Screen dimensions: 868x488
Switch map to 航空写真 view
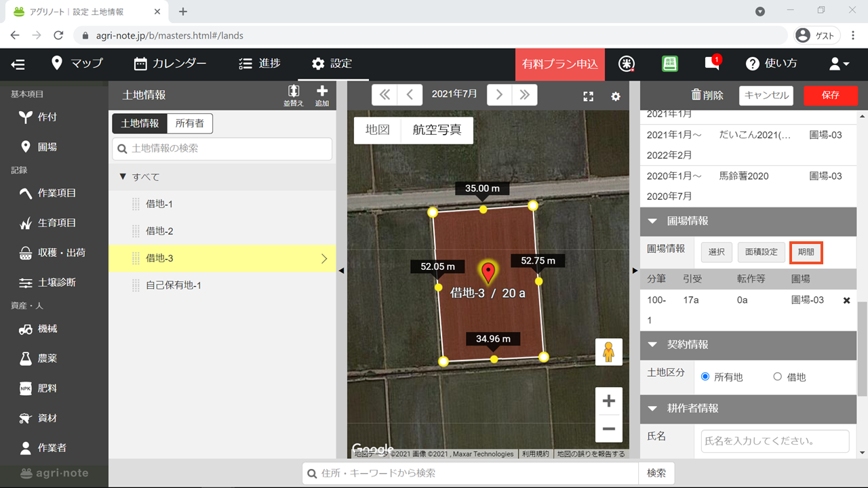(437, 130)
